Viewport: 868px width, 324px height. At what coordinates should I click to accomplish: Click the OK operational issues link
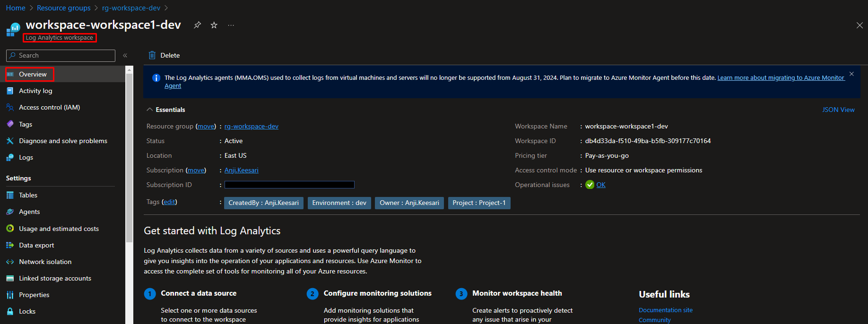(x=601, y=185)
